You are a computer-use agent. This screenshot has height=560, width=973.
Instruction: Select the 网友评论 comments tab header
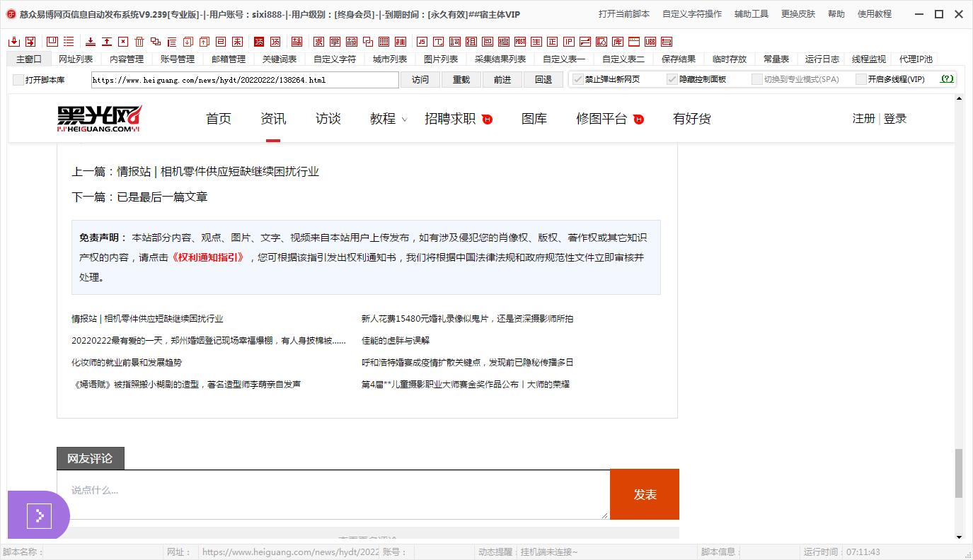[90, 458]
